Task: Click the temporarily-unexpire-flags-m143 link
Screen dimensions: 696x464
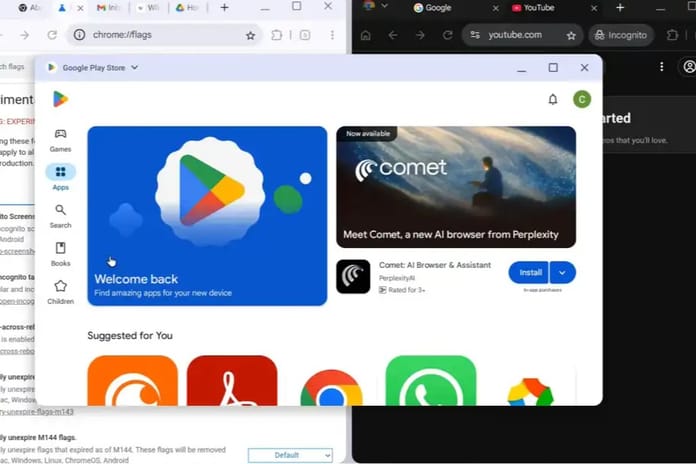Action: (x=36, y=412)
